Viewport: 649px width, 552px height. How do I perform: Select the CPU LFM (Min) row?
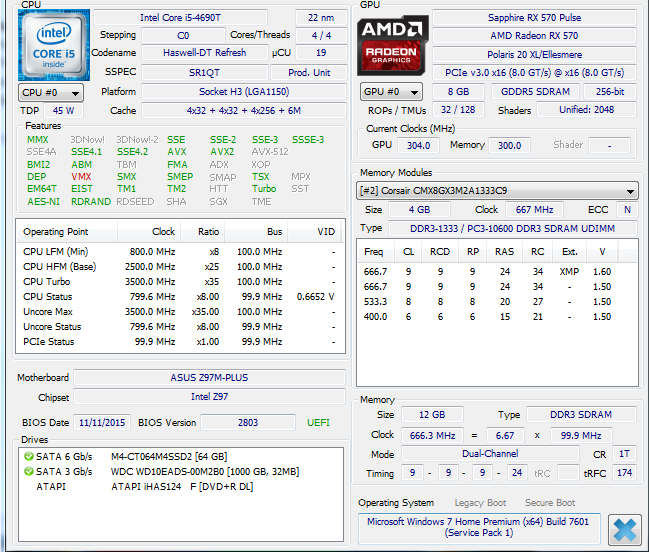(180, 252)
